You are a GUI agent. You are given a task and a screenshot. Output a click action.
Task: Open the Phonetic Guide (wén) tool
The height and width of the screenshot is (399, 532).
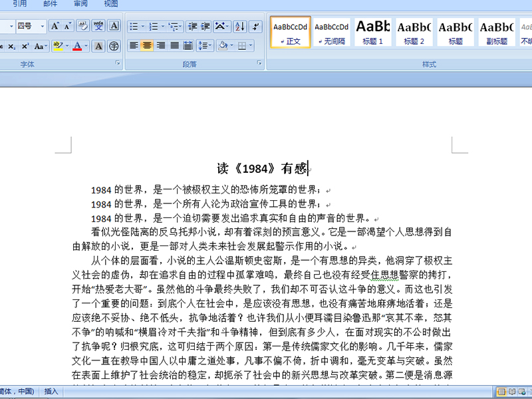[98, 27]
